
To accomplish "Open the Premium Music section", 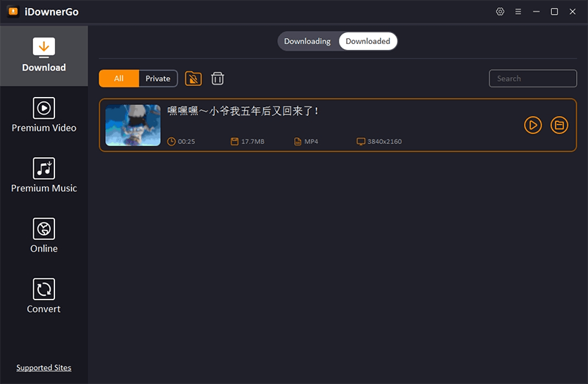I will (44, 175).
